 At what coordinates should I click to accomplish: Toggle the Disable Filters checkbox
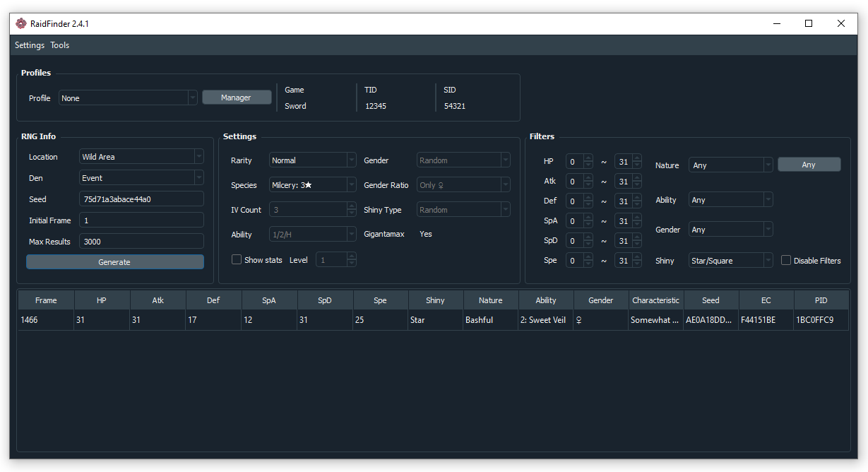coord(786,261)
